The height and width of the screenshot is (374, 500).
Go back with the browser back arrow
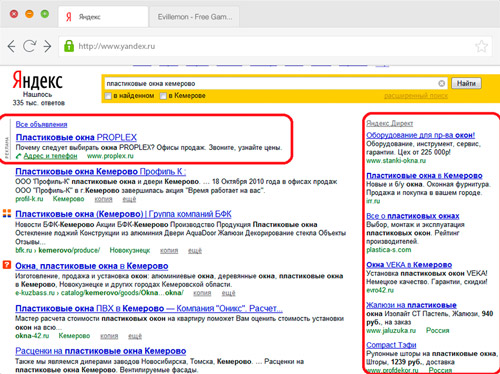(12, 46)
